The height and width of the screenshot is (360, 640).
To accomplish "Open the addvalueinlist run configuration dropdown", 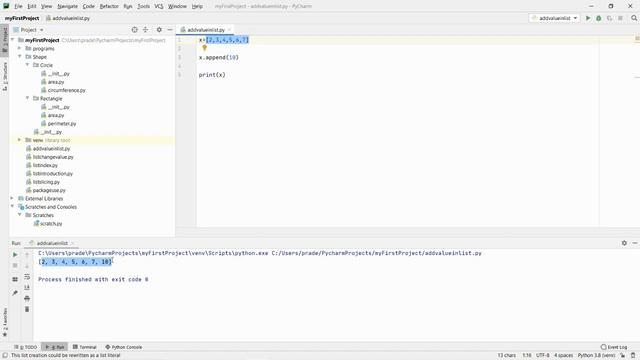I will click(x=554, y=18).
